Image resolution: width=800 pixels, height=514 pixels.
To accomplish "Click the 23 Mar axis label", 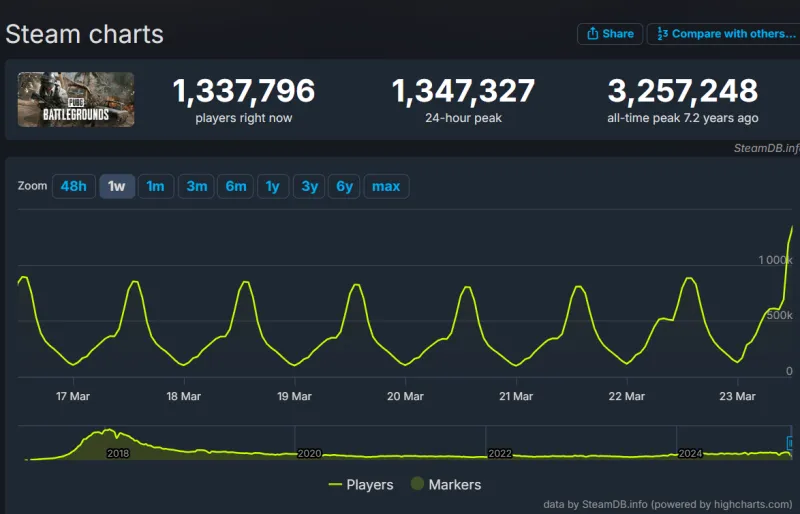I will 737,396.
